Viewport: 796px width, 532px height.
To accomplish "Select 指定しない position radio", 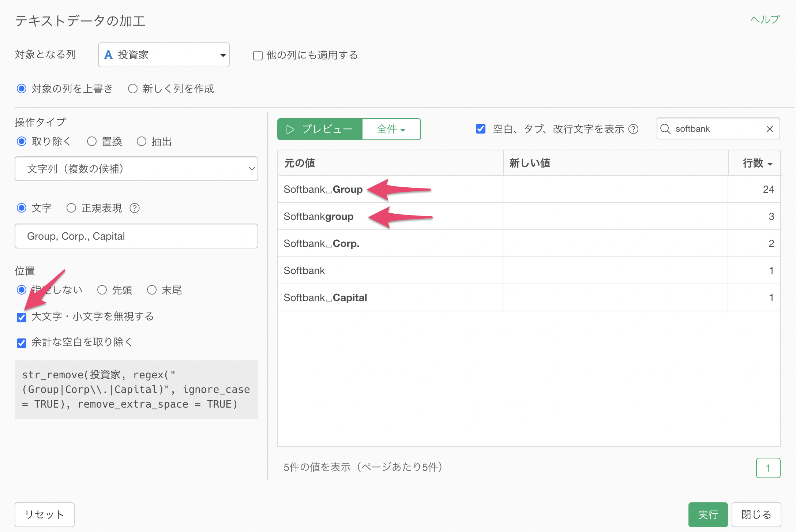I will tap(22, 290).
